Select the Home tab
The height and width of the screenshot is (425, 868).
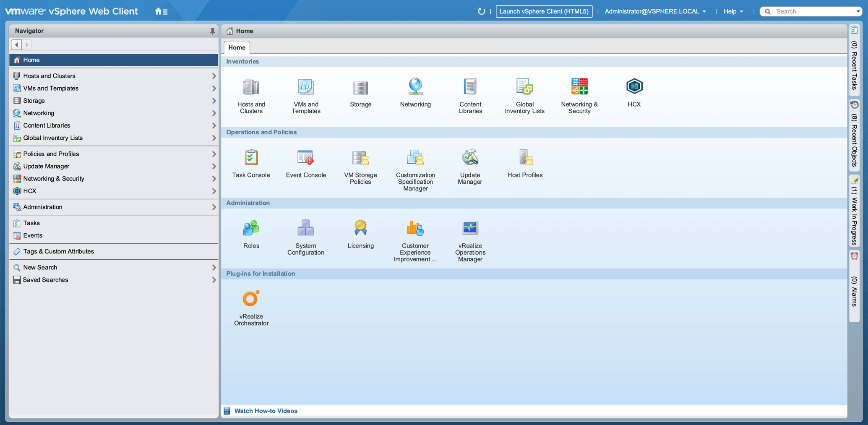pos(237,47)
